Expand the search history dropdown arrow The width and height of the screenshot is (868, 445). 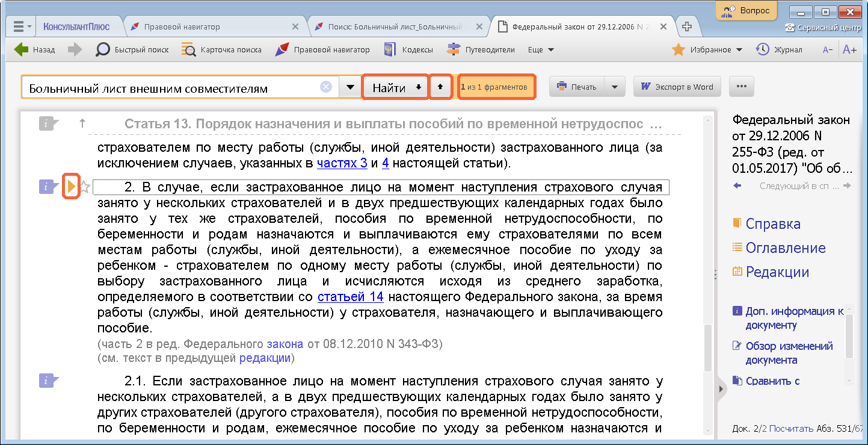click(x=350, y=88)
